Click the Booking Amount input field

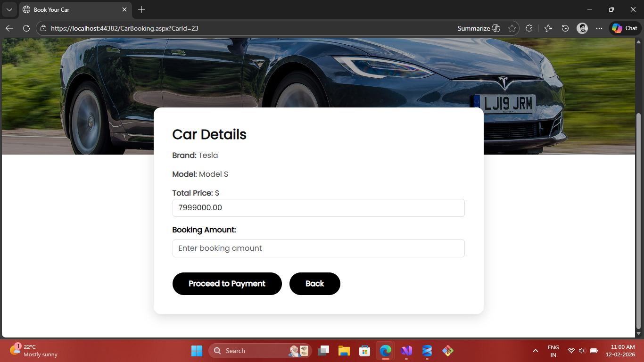tap(318, 248)
